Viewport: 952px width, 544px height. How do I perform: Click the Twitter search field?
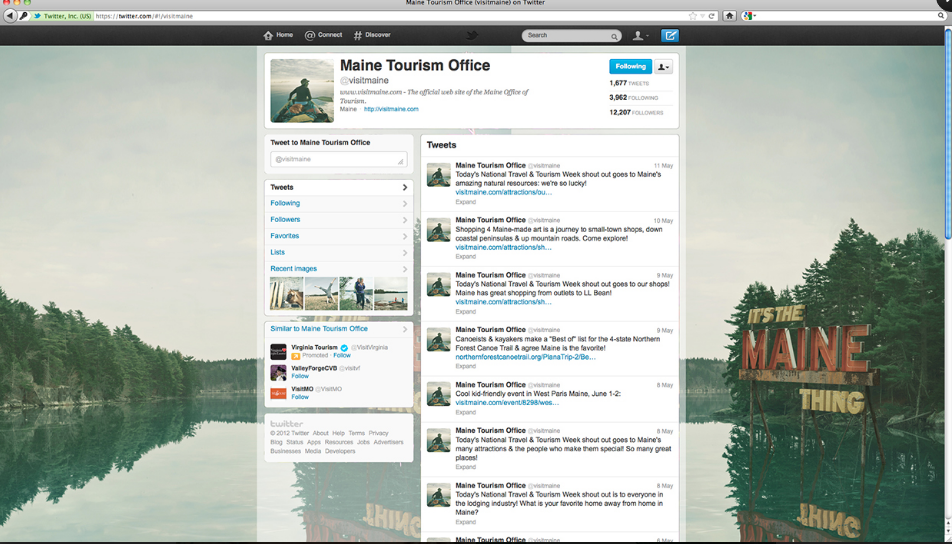click(x=571, y=36)
